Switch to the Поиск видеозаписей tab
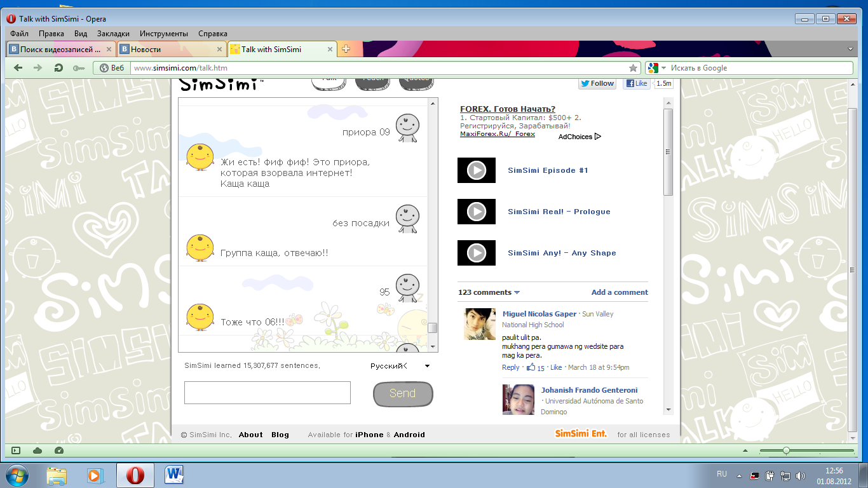Screen dimensions: 868x488 (60, 49)
